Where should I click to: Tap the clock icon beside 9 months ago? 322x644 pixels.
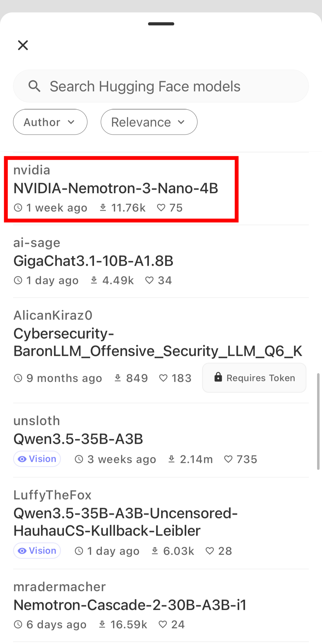coord(18,378)
